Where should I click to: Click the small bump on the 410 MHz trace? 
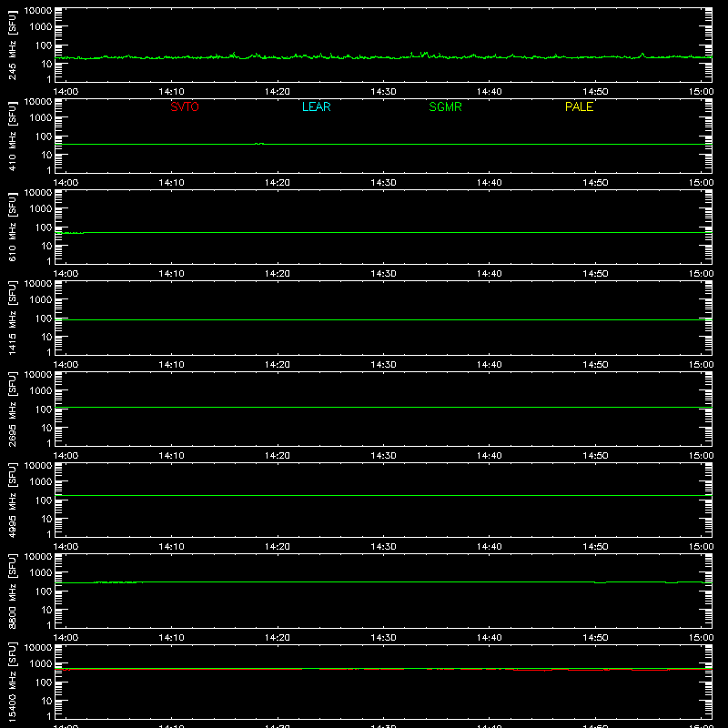pos(259,144)
